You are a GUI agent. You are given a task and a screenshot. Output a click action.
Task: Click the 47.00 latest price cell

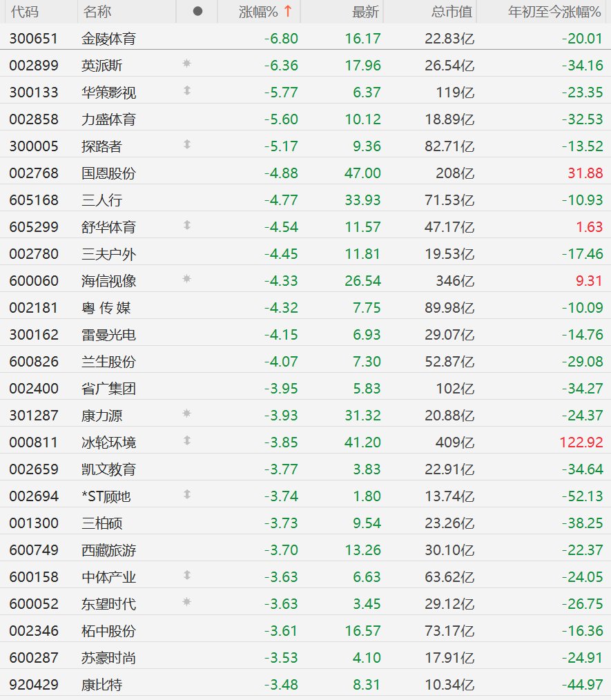coord(363,173)
